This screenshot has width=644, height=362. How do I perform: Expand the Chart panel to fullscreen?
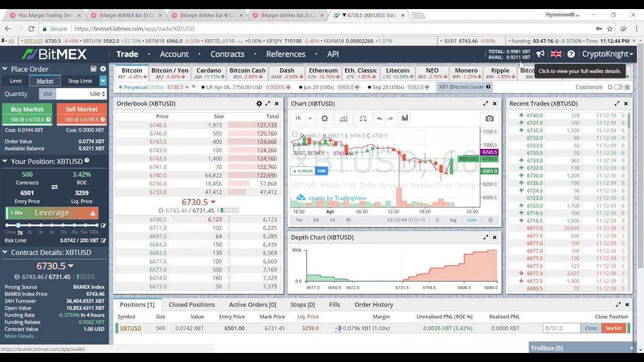486,104
